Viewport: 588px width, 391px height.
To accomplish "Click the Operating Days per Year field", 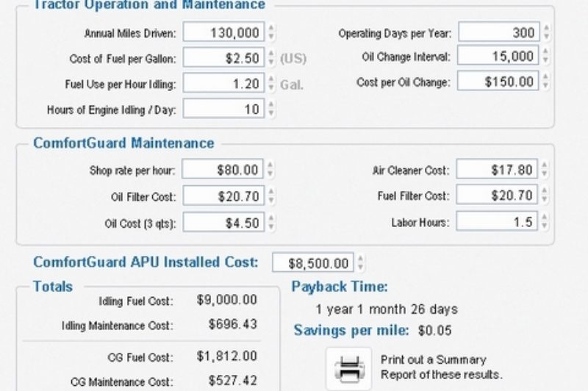I will (499, 32).
